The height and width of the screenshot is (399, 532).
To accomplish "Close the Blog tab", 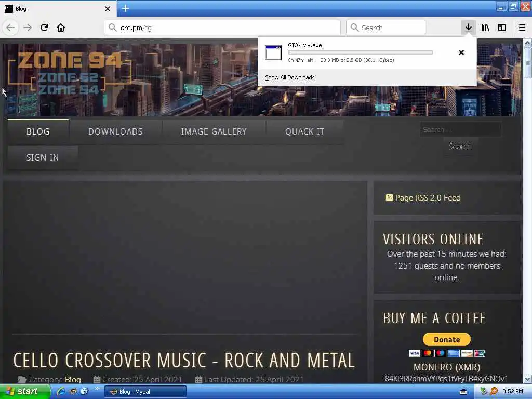I will [108, 9].
